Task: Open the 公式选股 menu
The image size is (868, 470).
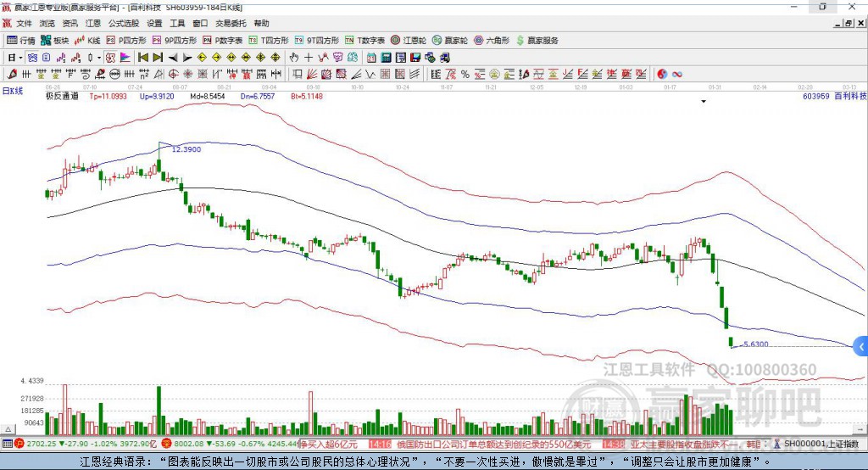Action: tap(124, 23)
